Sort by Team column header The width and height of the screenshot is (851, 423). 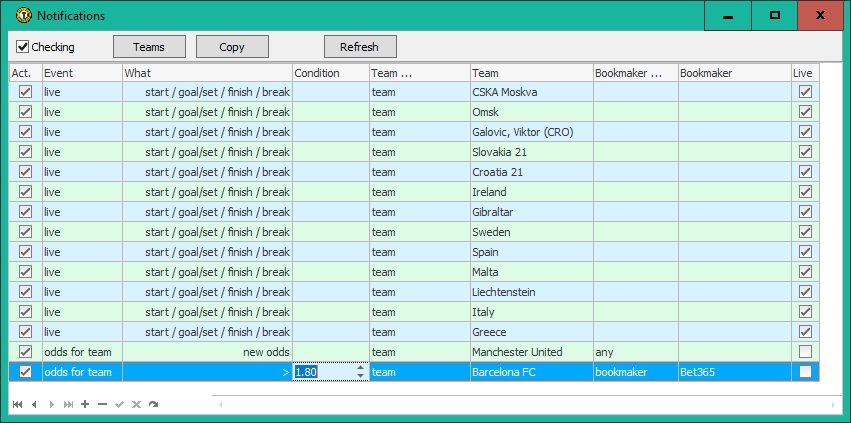click(x=530, y=73)
